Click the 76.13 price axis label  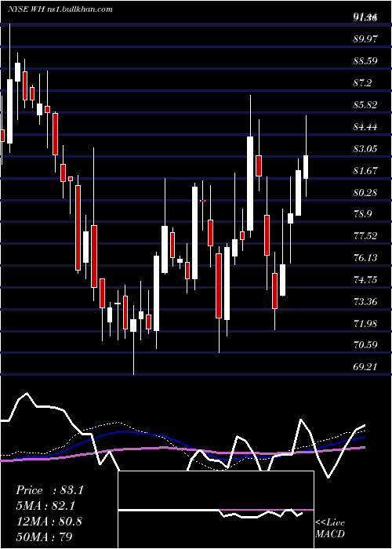365,258
